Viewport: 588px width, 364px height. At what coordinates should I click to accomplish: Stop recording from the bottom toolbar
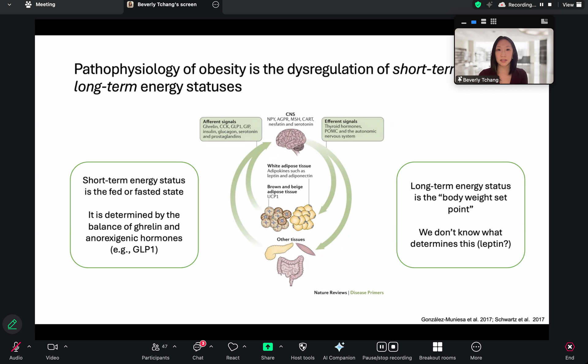coord(393,347)
